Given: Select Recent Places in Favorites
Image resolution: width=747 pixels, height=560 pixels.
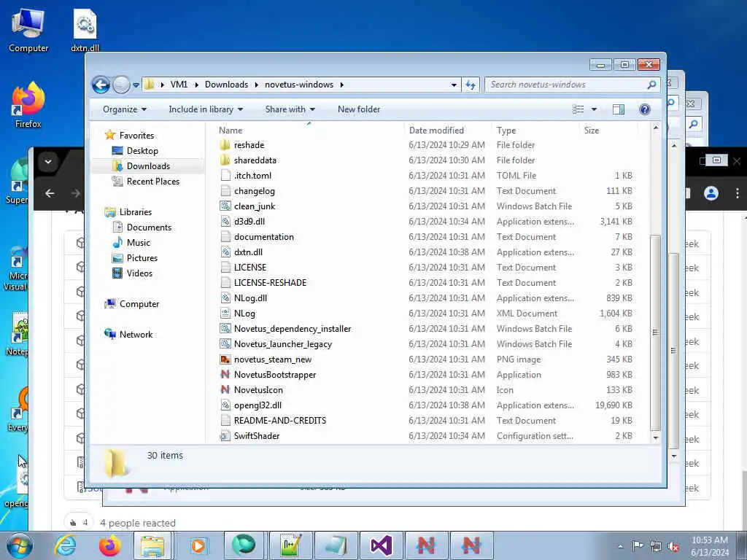Looking at the screenshot, I should (x=153, y=182).
